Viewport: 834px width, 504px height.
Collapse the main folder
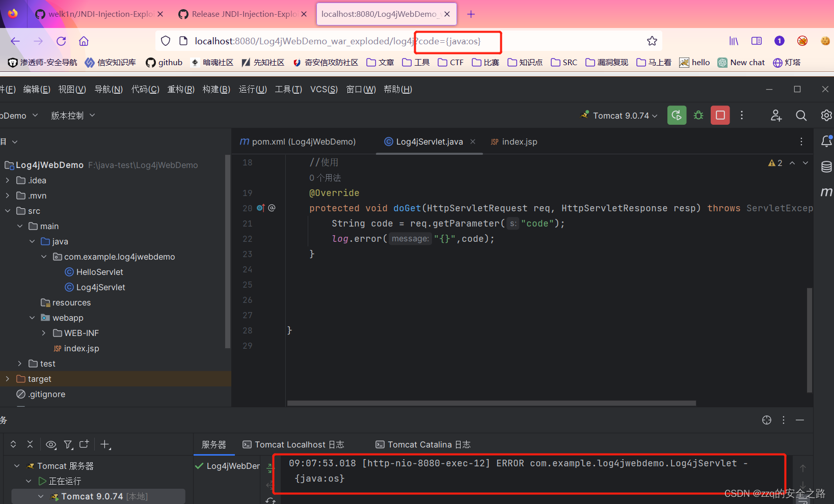(20, 226)
